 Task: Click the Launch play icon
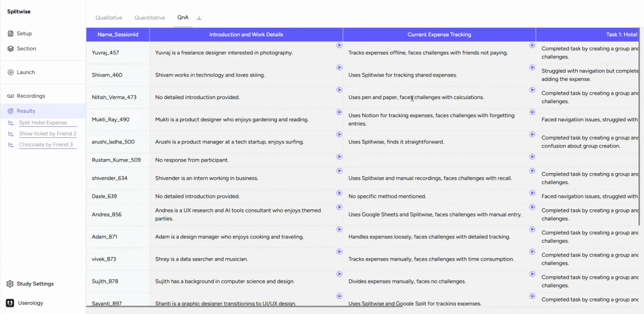tap(11, 72)
